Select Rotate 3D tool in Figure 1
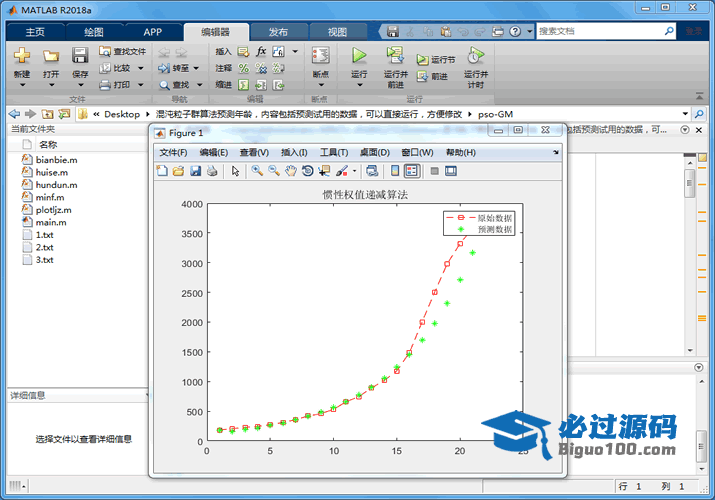 pyautogui.click(x=307, y=171)
